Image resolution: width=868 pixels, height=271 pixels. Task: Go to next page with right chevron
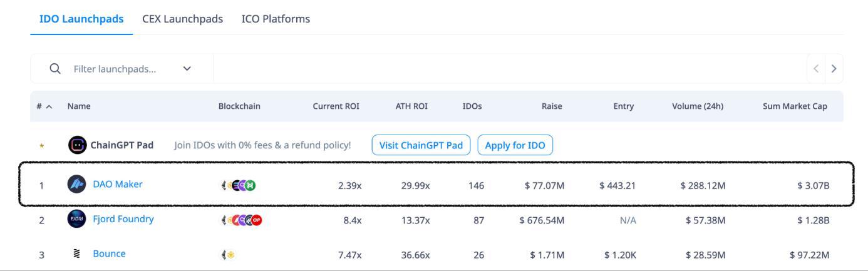click(x=834, y=69)
